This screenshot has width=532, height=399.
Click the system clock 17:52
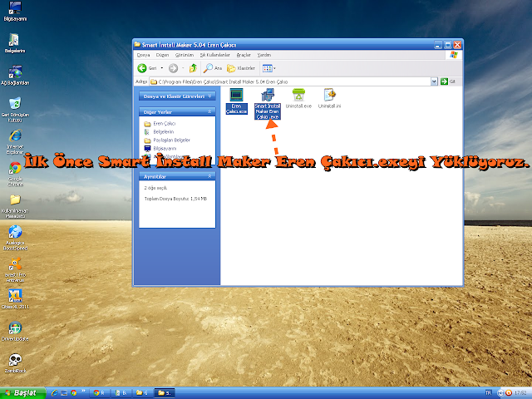tap(520, 393)
